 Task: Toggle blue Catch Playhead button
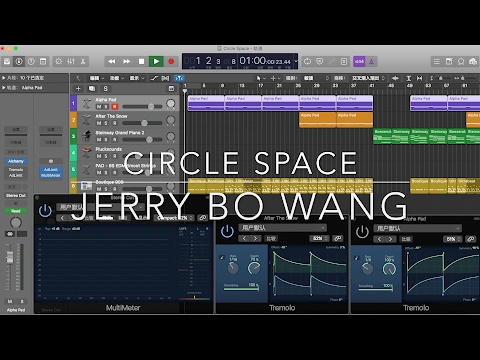pos(179,78)
